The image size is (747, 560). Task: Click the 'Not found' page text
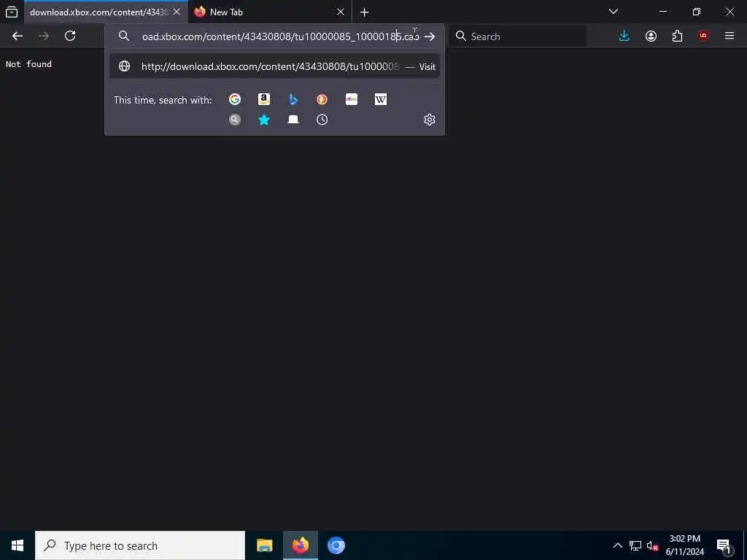tap(28, 64)
